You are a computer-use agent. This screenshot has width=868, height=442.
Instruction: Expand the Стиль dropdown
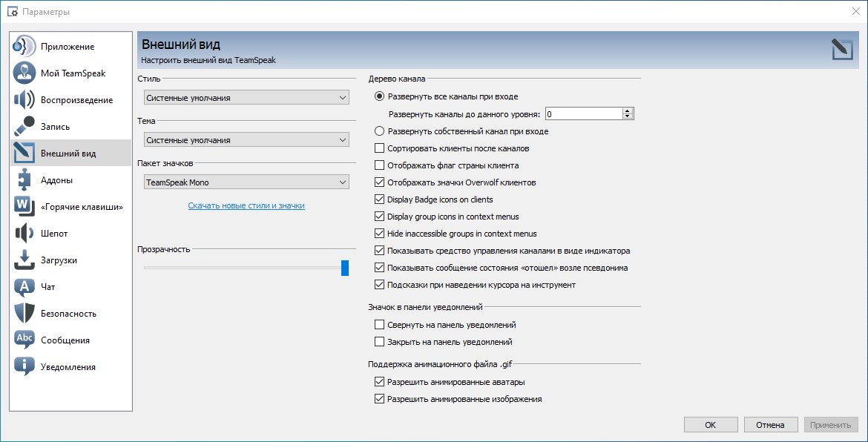coord(246,98)
